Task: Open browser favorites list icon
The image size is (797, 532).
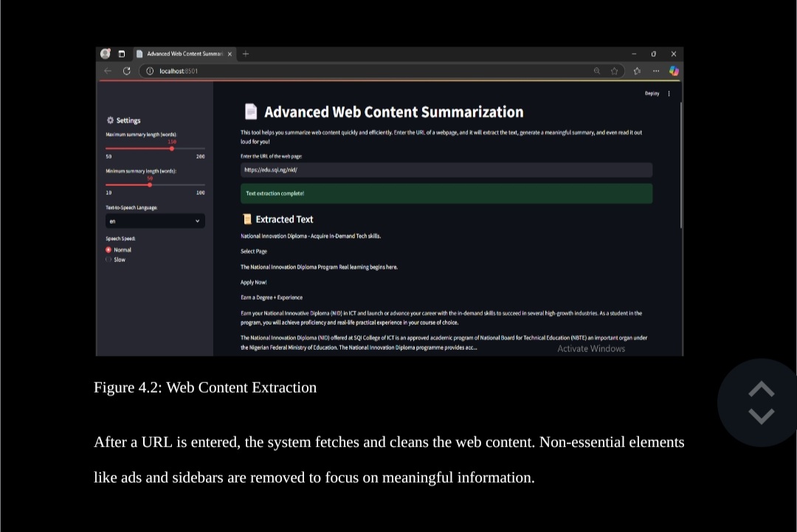Action: [636, 71]
